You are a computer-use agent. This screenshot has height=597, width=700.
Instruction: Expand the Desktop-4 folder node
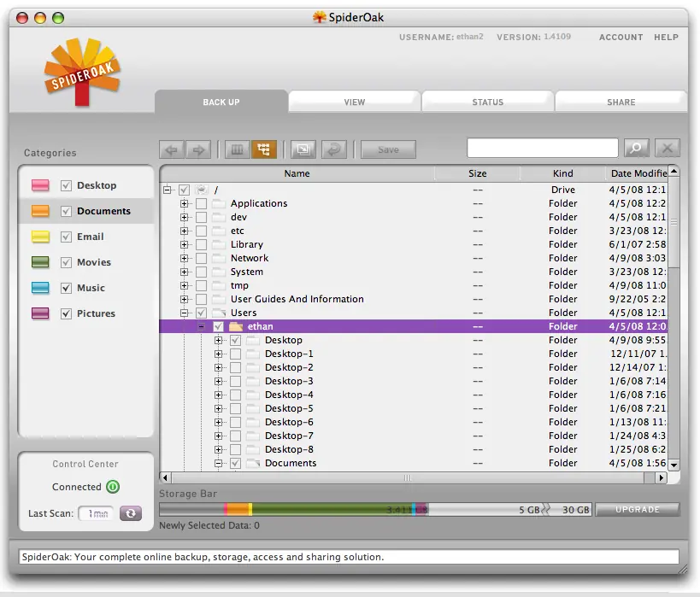tap(218, 395)
